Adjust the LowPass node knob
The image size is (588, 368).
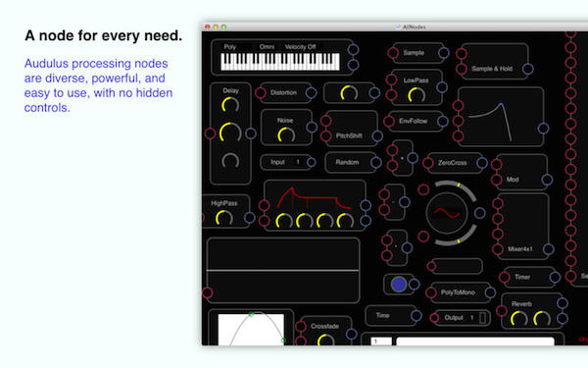coord(416,95)
